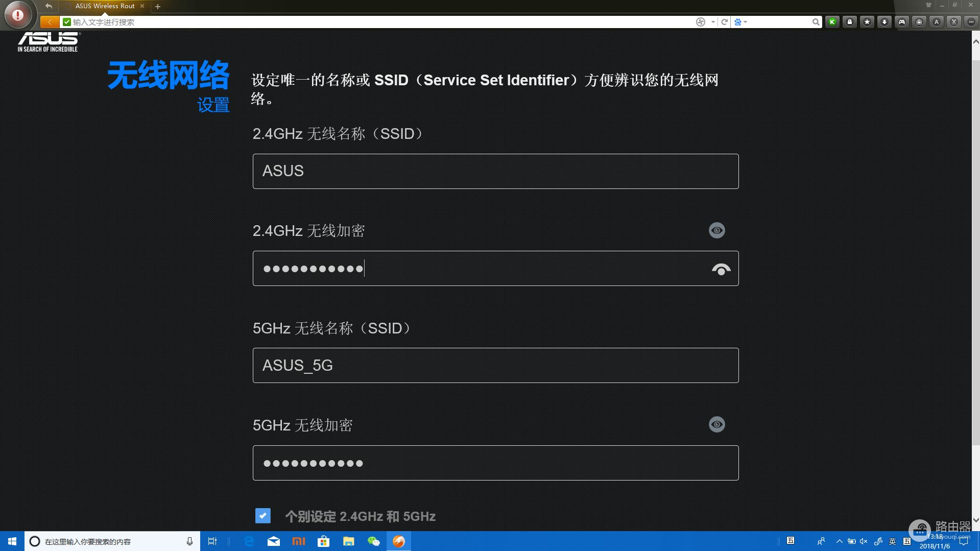Click the Cortana search box on the taskbar
This screenshot has width=980, height=551.
point(112,541)
